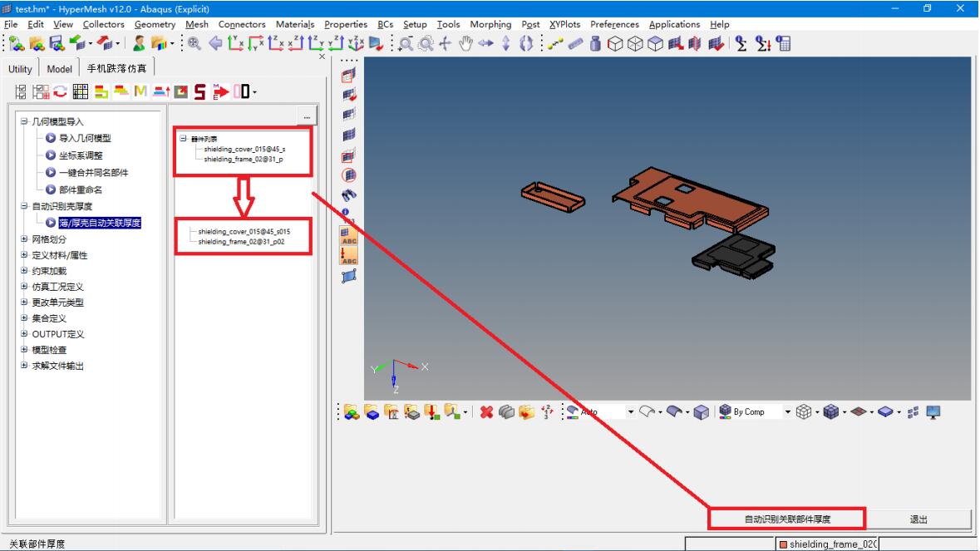The height and width of the screenshot is (551, 980).
Task: Switch to the Utility tab
Action: click(x=20, y=69)
